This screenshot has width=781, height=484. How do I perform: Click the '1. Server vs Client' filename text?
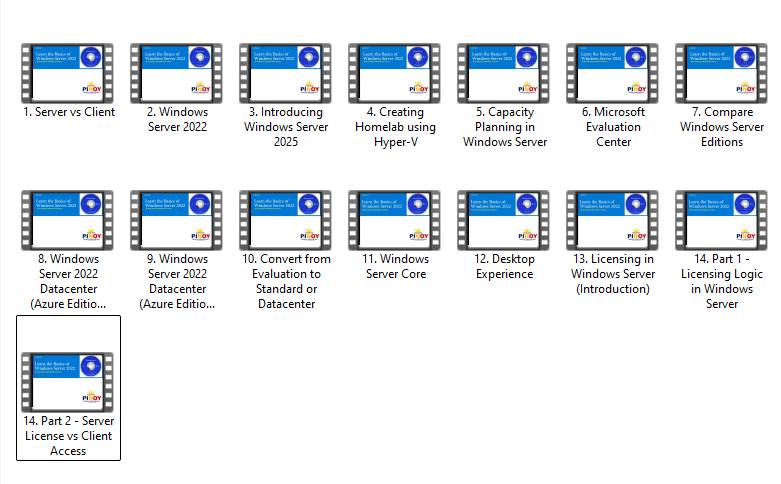(x=69, y=112)
